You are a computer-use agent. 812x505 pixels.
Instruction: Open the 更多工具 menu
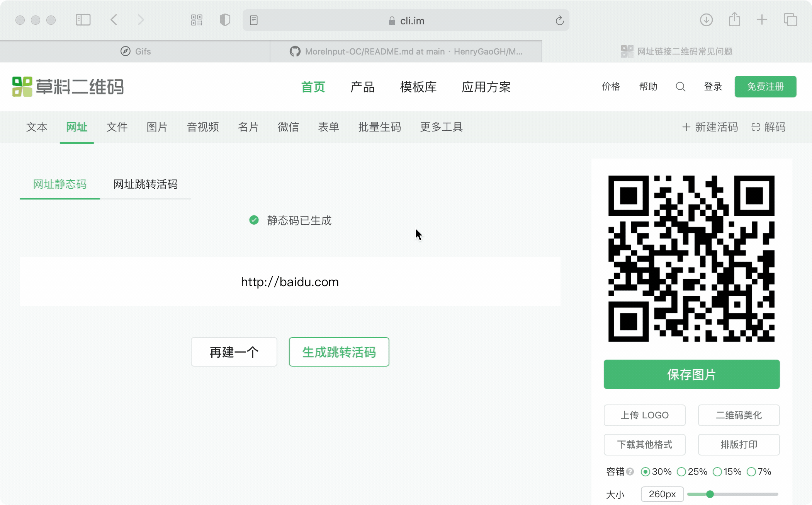click(x=442, y=127)
